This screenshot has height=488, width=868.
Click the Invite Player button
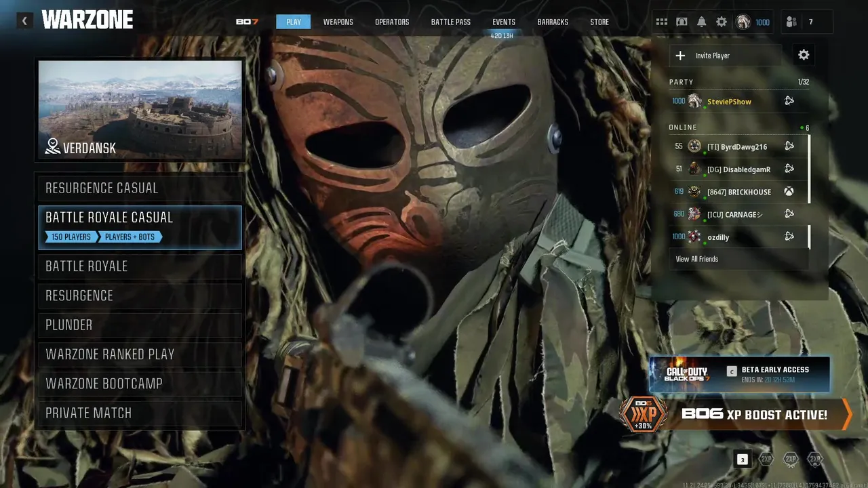pyautogui.click(x=726, y=56)
